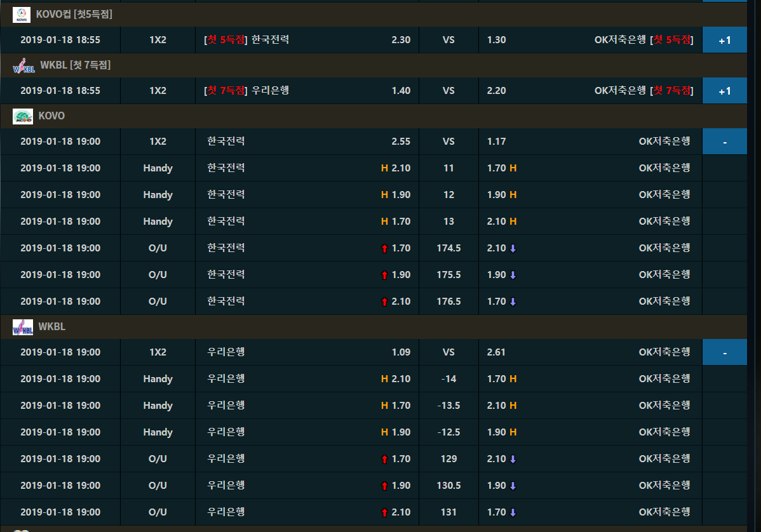Choose under 175.5 at 1.90
The image size is (761, 532).
pos(590,275)
